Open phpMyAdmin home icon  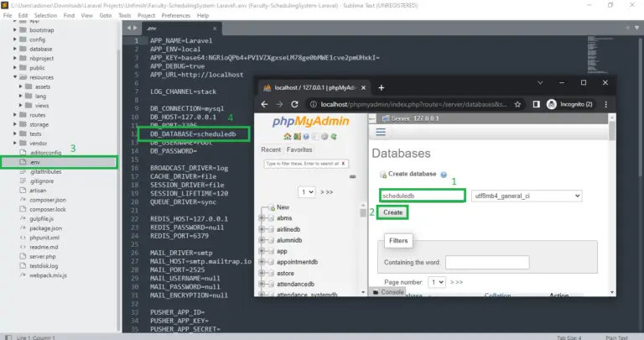(287, 137)
